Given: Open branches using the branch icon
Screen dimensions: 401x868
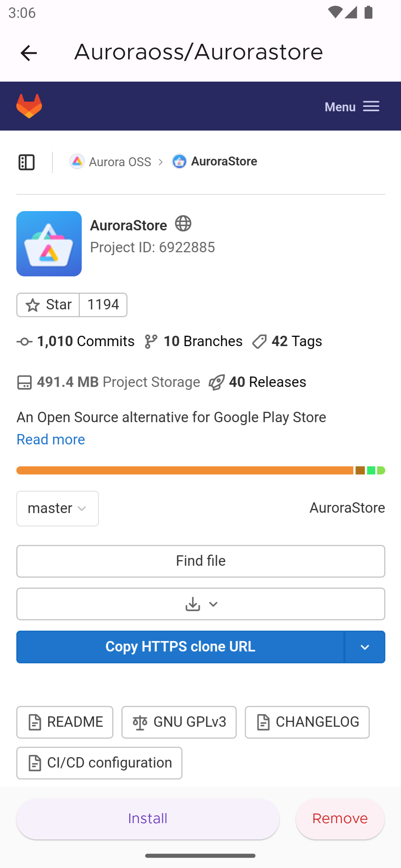Looking at the screenshot, I should tap(151, 341).
